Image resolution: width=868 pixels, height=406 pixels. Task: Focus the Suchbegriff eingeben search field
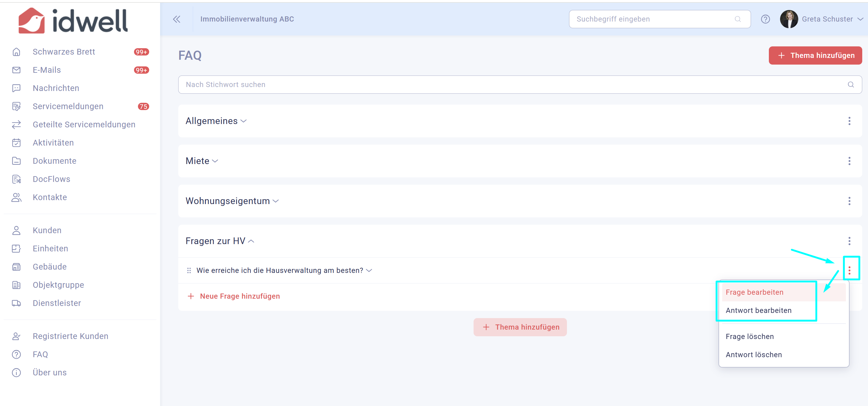[654, 19]
